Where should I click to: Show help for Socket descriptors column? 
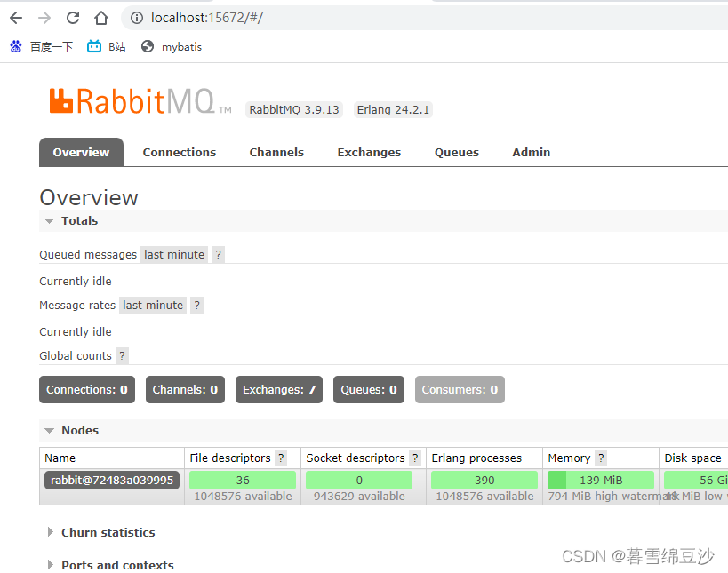pyautogui.click(x=415, y=458)
